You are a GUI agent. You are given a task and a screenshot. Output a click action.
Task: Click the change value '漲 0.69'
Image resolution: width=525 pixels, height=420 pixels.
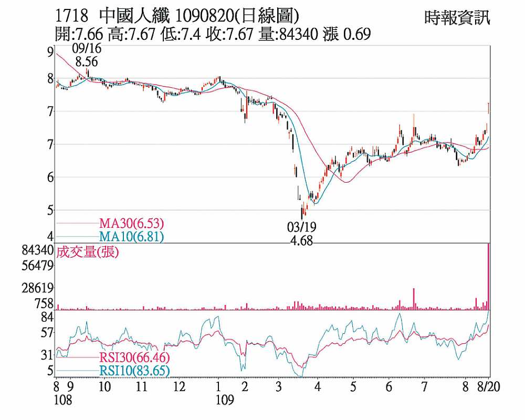[346, 34]
